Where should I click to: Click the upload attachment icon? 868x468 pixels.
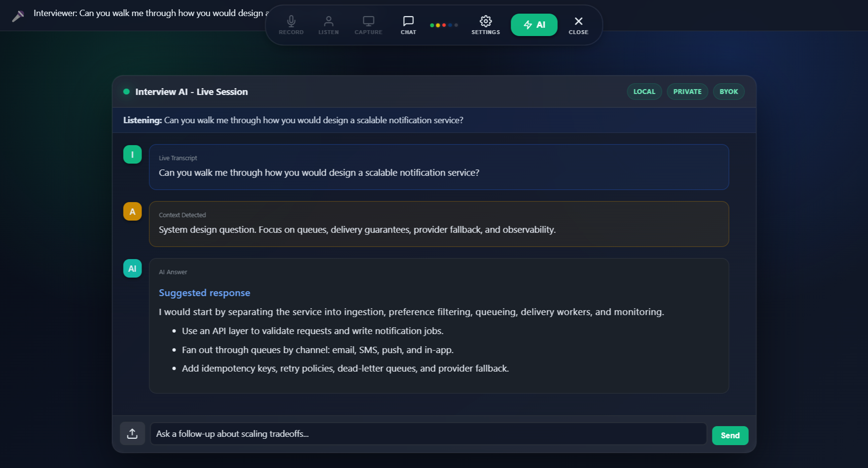[132, 433]
